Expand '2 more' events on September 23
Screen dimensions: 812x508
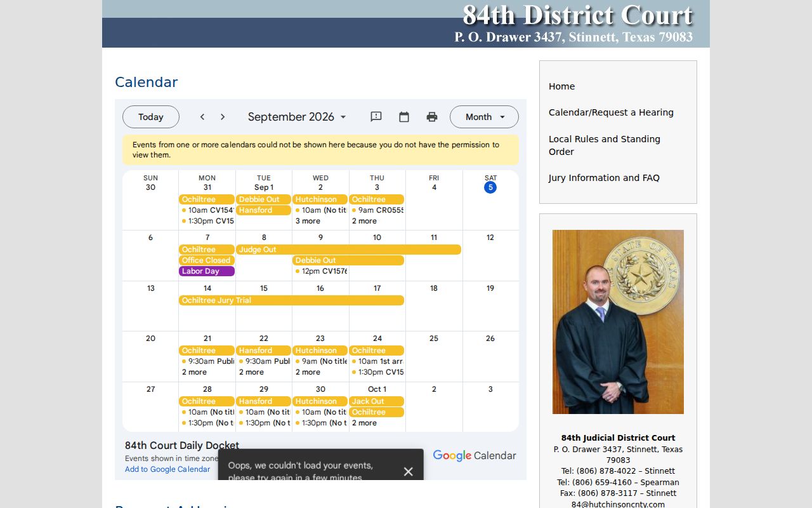pyautogui.click(x=308, y=372)
